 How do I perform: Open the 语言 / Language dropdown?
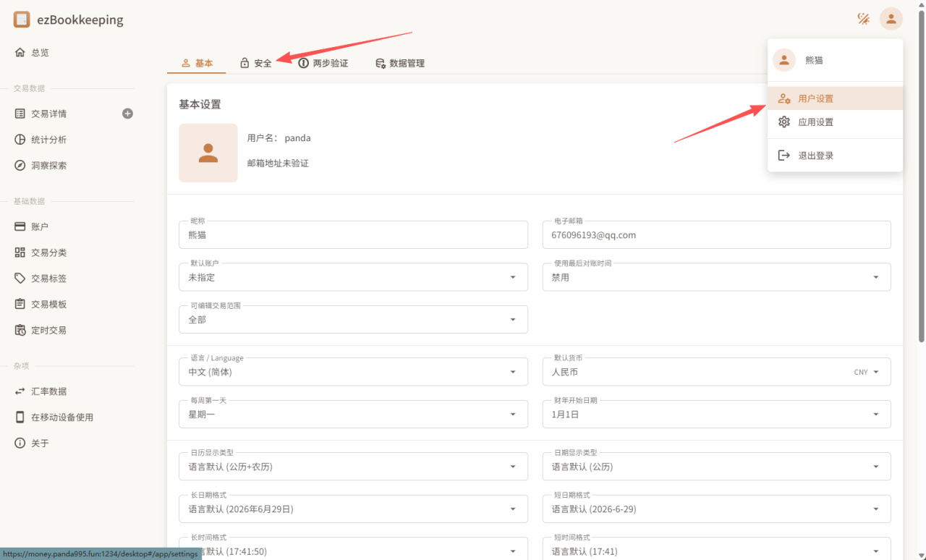[x=353, y=372]
